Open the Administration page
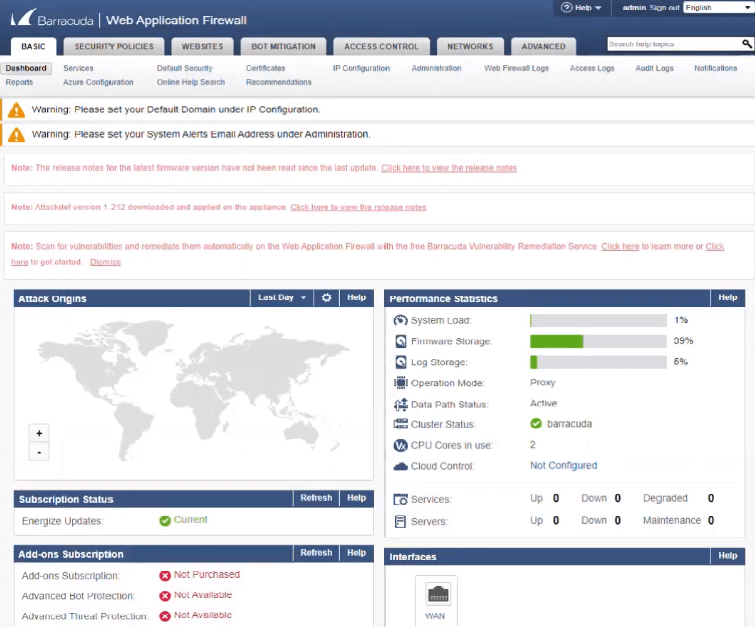This screenshot has height=627, width=755. tap(436, 68)
